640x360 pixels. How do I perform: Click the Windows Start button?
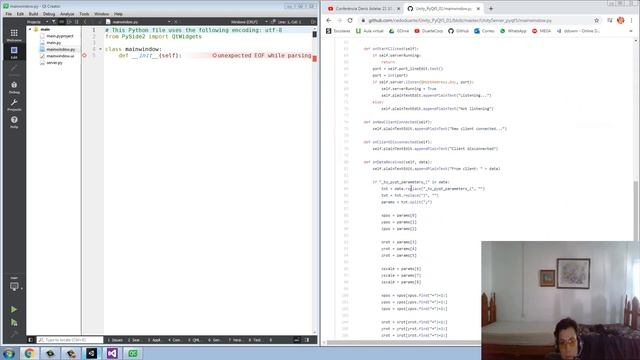pos(9,353)
